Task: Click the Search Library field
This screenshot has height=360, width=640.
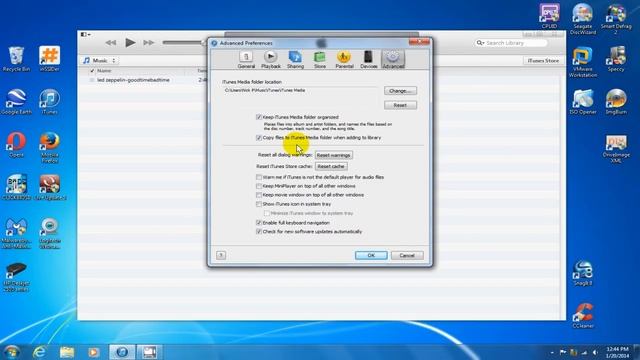Action: coord(511,43)
